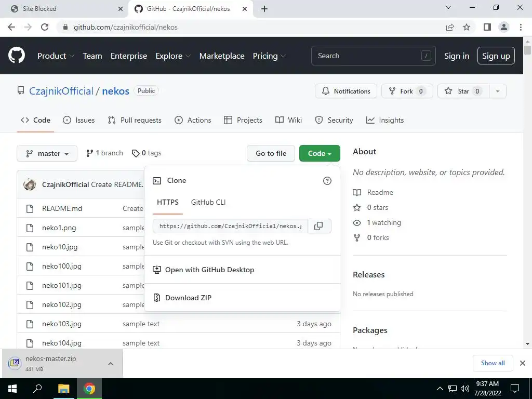Click in the GitHub search field
This screenshot has height=399, width=532.
(373, 56)
